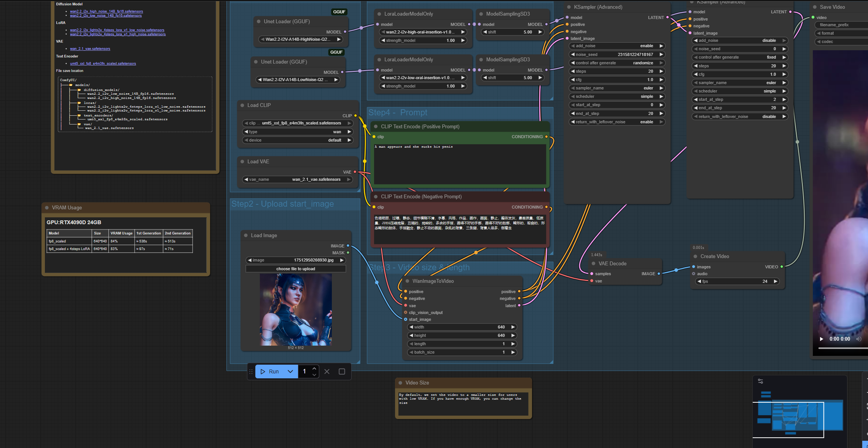Collapse the Load Image node via its dot

coord(246,235)
